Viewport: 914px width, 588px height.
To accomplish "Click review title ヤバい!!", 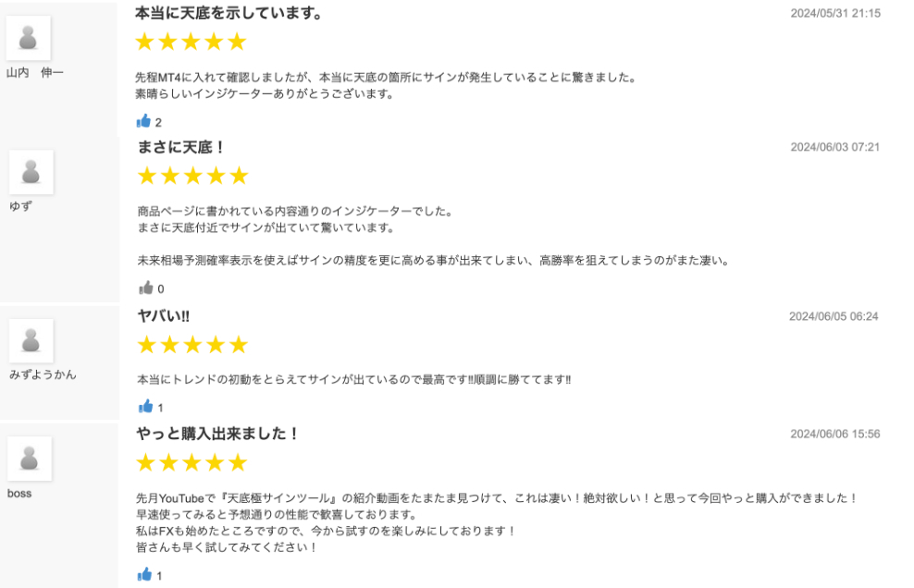I will pos(164,316).
